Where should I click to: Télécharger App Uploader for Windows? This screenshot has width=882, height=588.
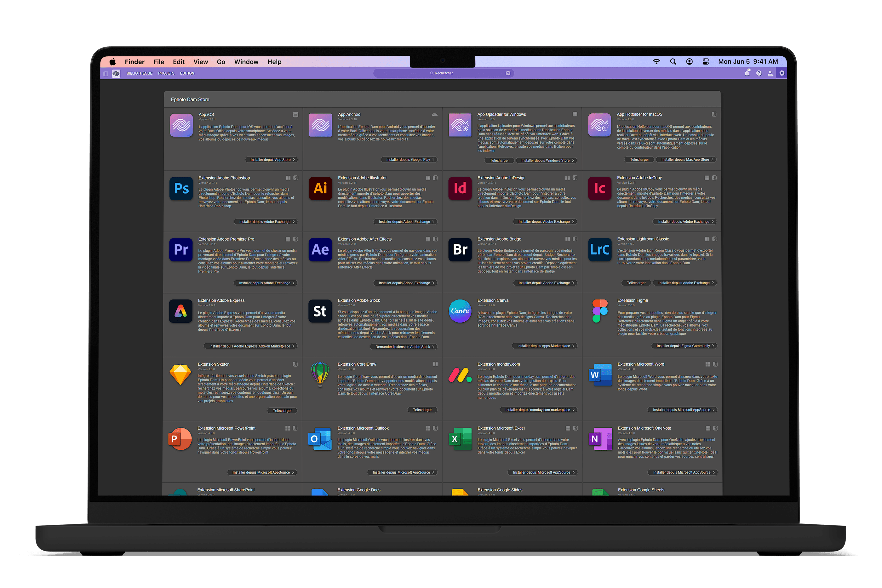point(499,160)
